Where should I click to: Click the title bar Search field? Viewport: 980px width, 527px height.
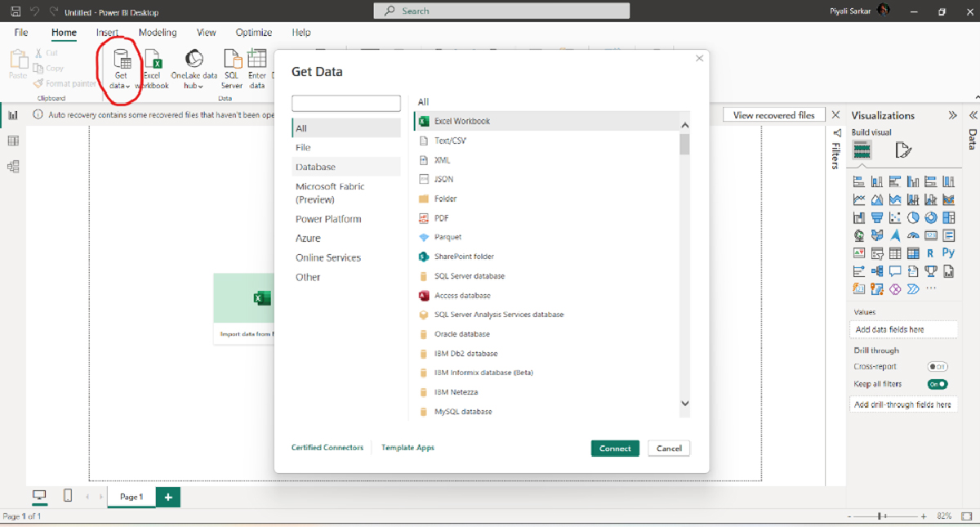(501, 11)
